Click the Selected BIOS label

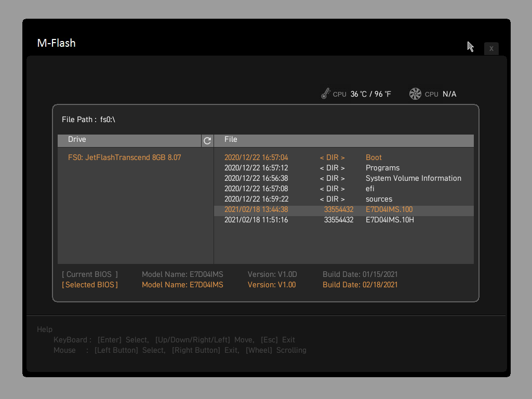click(x=90, y=285)
